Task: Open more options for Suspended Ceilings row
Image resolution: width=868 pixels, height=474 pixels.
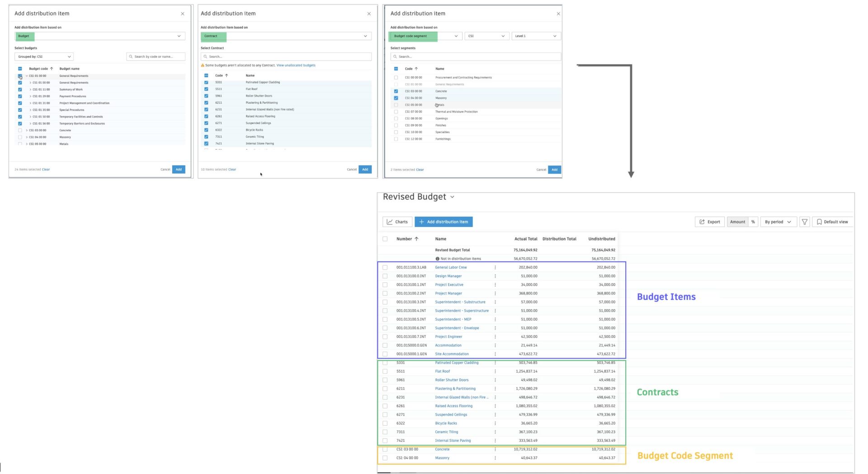Action: click(x=495, y=415)
